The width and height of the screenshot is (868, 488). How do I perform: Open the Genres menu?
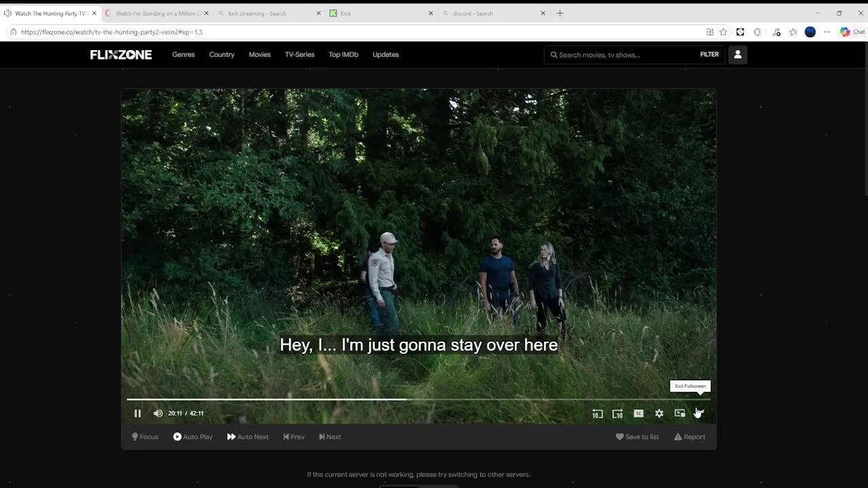[x=183, y=55]
